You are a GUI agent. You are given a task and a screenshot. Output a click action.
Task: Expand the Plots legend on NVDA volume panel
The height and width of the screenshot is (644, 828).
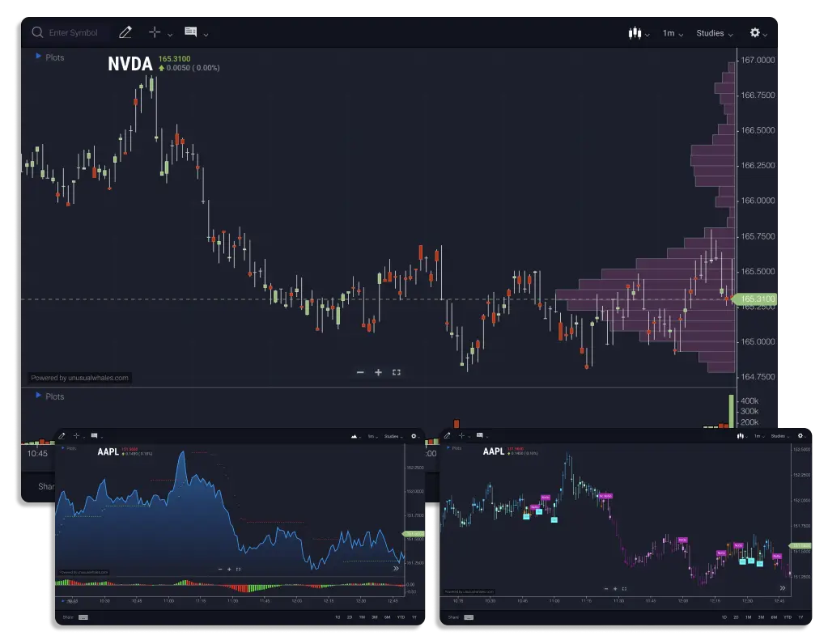pos(49,396)
